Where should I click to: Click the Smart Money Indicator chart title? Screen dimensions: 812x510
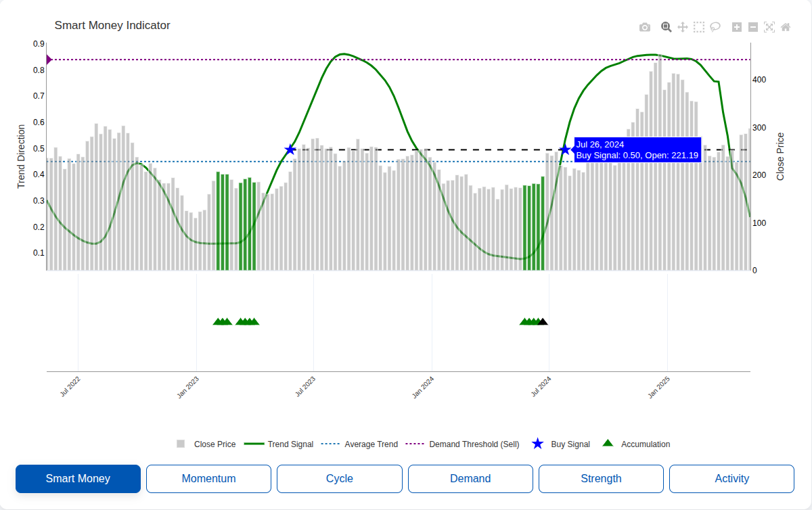pos(112,26)
